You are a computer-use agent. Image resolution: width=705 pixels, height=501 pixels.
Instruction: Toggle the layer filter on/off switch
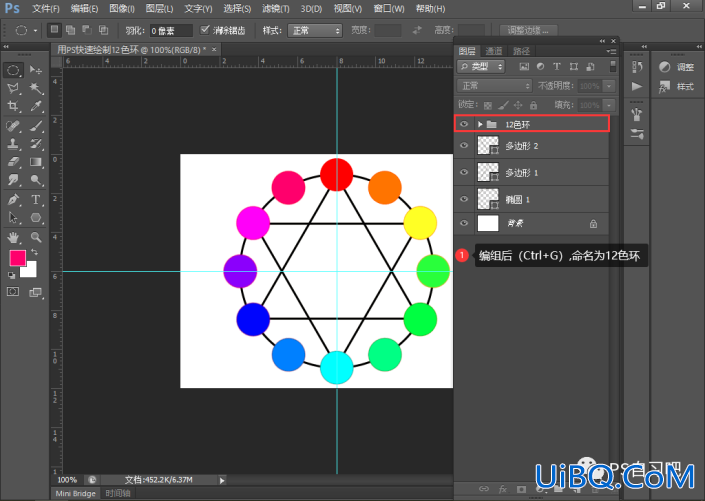pyautogui.click(x=612, y=66)
